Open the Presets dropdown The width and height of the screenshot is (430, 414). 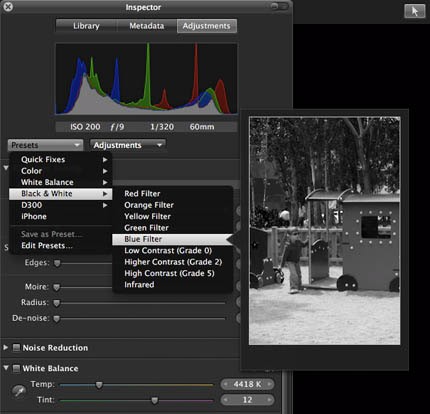(45, 145)
